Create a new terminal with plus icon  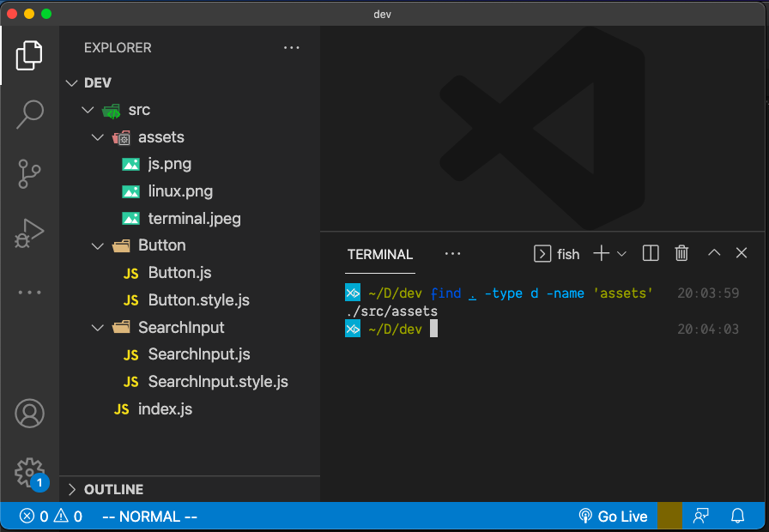tap(602, 253)
